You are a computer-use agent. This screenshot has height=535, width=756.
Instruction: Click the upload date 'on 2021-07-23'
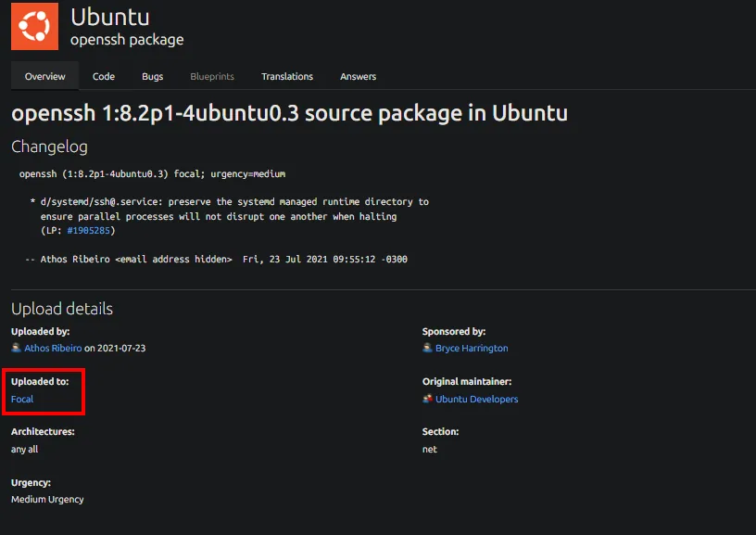pyautogui.click(x=115, y=348)
